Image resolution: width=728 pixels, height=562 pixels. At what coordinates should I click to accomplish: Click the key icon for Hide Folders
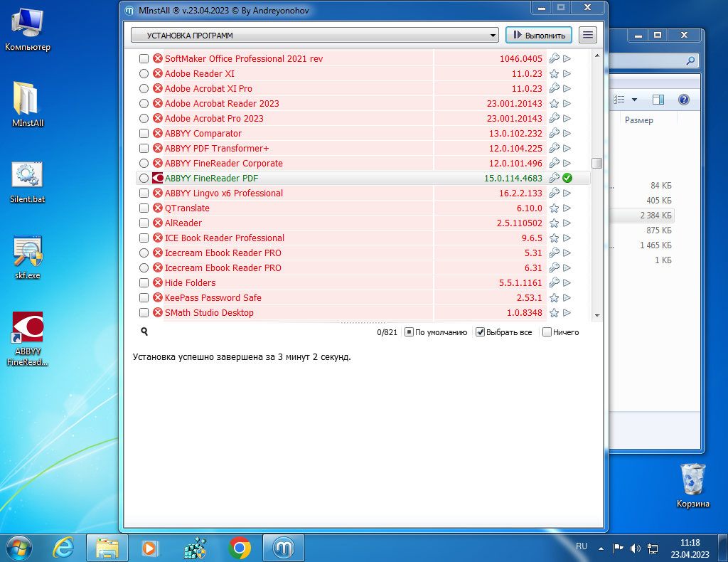tap(554, 282)
